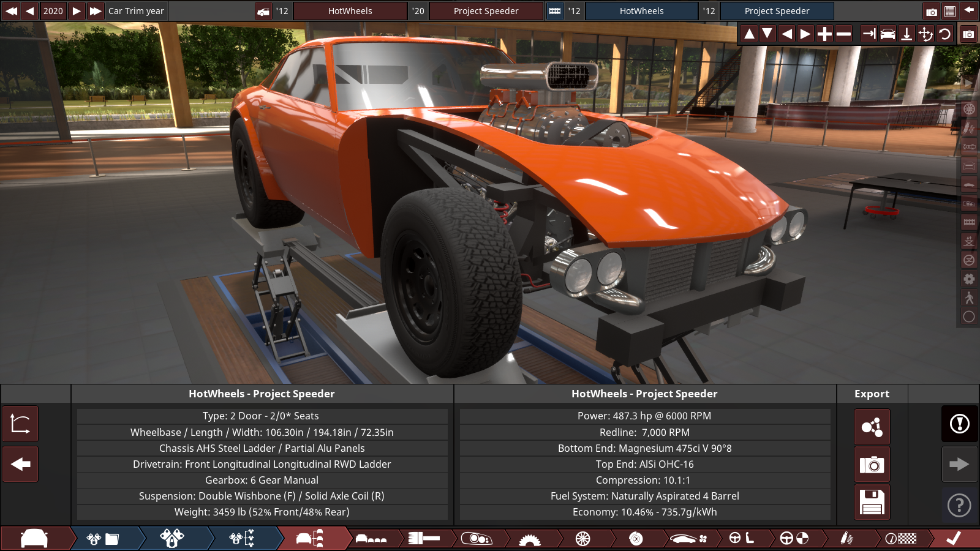Open the car overview tab with the car icon
The image size is (980, 551).
pos(34,538)
